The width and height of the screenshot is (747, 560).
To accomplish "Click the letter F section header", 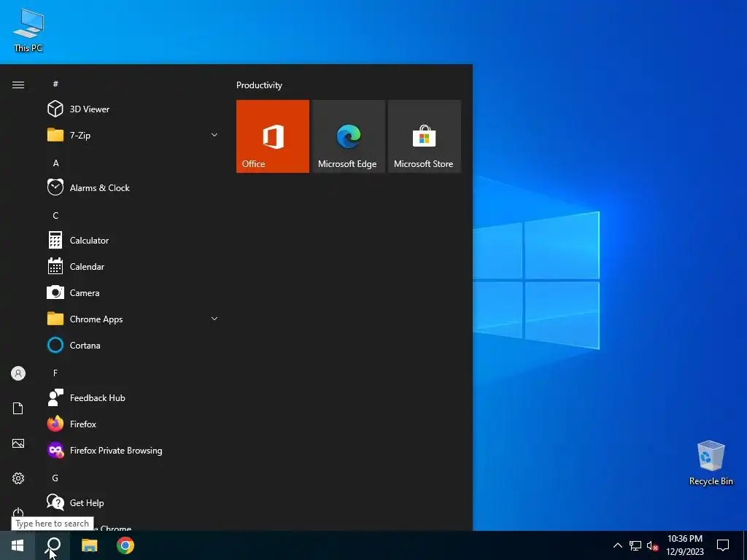I will pyautogui.click(x=55, y=373).
